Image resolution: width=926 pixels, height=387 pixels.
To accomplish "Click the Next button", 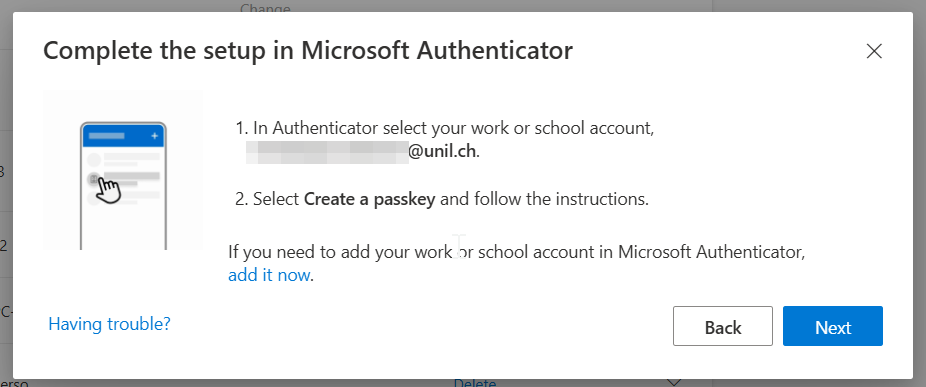I will coord(833,326).
